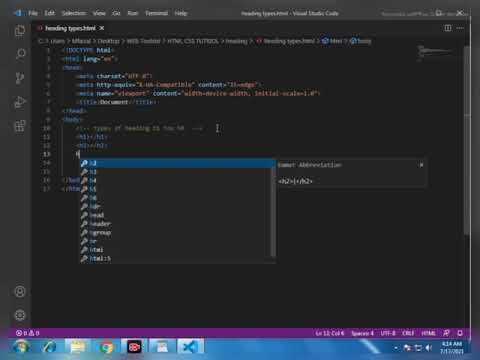Open File Explorer from the taskbar

pyautogui.click(x=77, y=348)
